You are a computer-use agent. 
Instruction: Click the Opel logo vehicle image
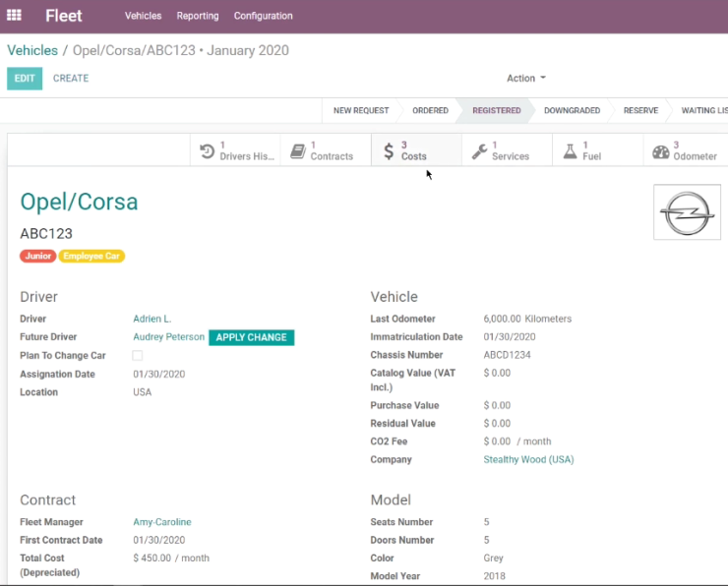coord(687,212)
